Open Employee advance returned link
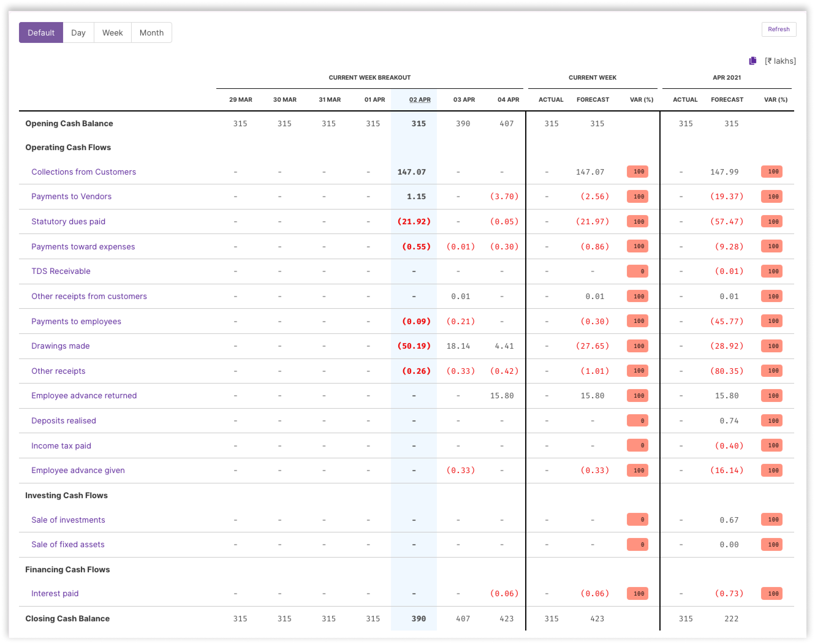 click(x=84, y=396)
